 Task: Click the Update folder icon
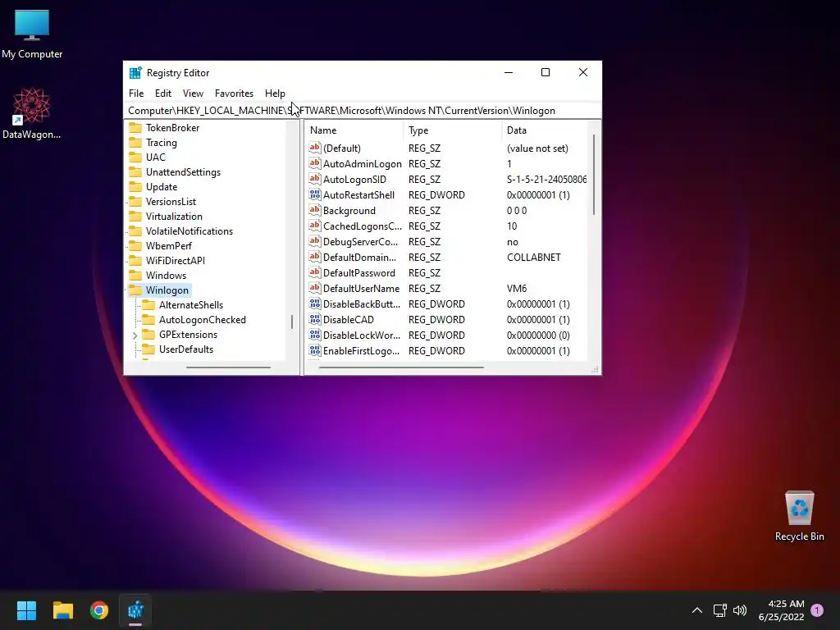pos(135,186)
